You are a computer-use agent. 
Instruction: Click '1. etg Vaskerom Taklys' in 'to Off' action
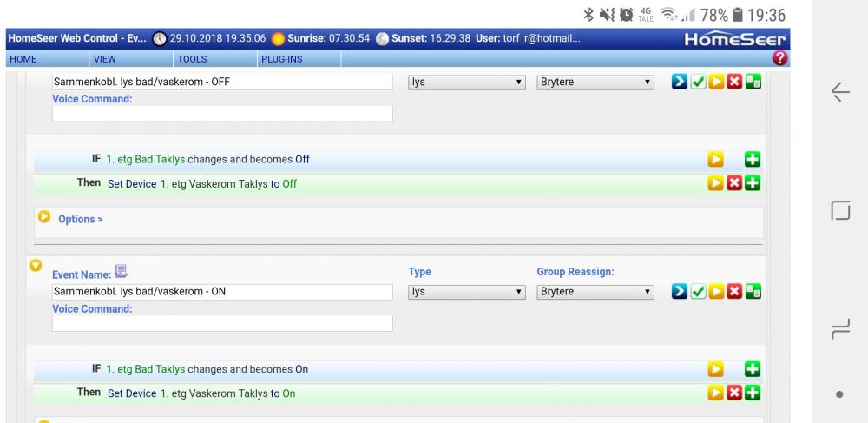pos(214,184)
